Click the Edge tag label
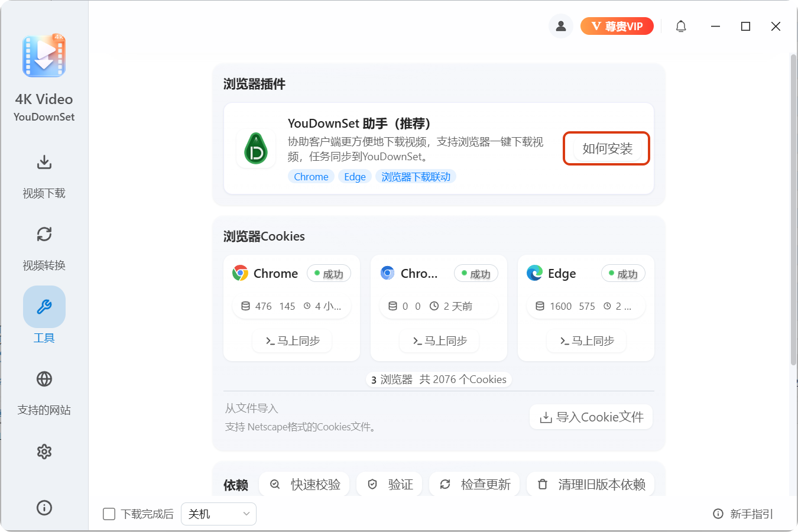Screen dimensions: 798x532 (355, 176)
